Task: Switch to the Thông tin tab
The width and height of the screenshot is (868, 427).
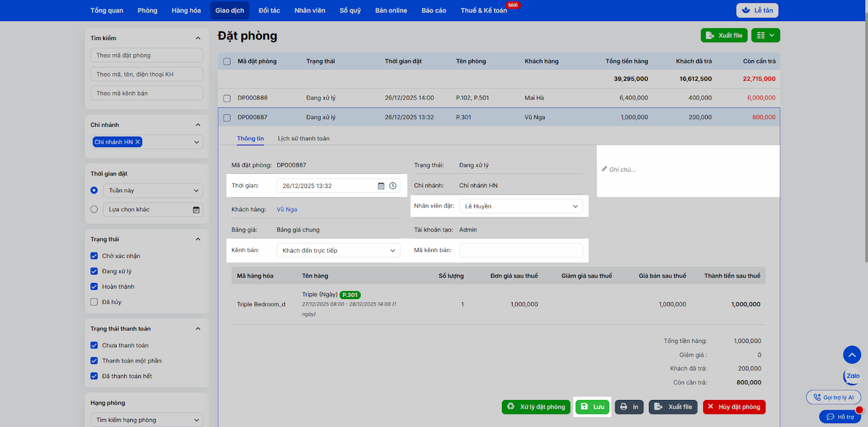Action: 251,139
